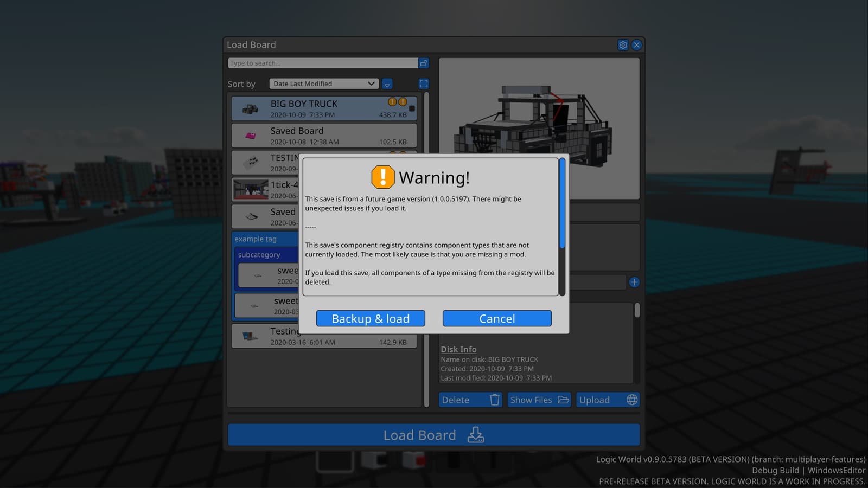Click the truck 3D preview image
The width and height of the screenshot is (868, 488).
coord(539,129)
